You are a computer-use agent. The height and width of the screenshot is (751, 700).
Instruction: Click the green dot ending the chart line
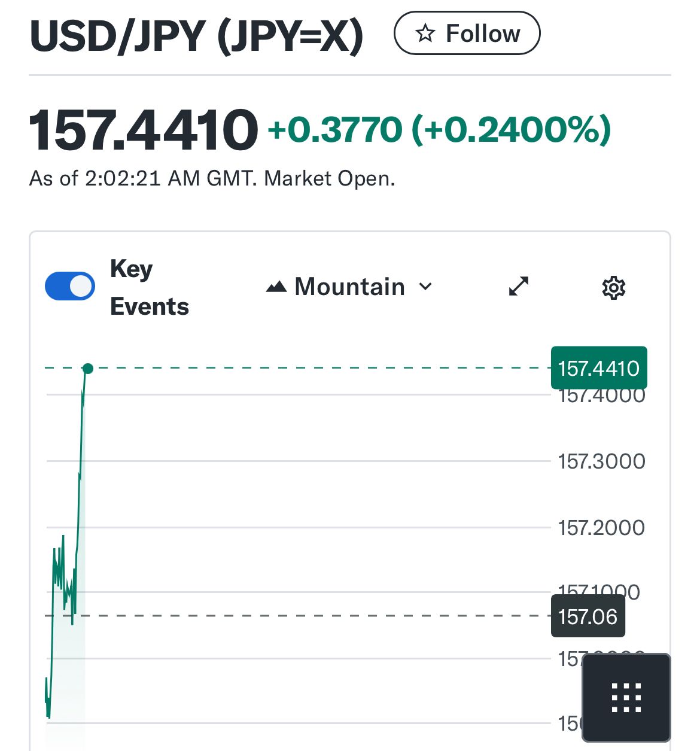click(x=88, y=369)
